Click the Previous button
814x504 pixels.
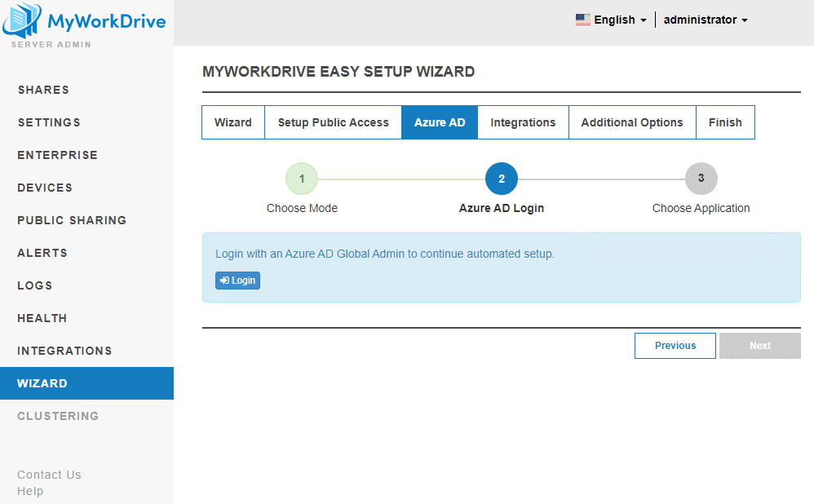click(x=675, y=345)
